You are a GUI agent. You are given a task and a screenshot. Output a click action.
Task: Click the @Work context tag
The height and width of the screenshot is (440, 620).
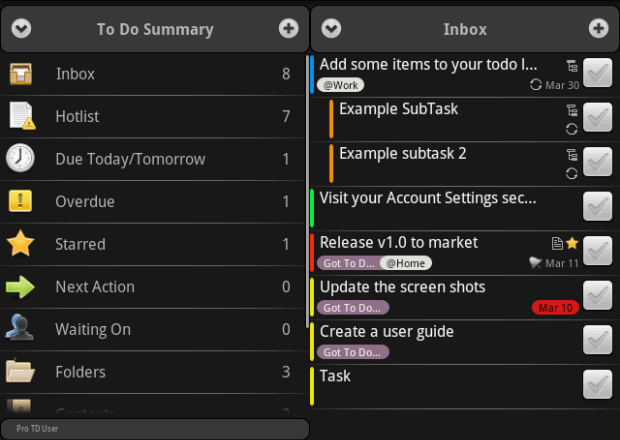click(x=340, y=85)
